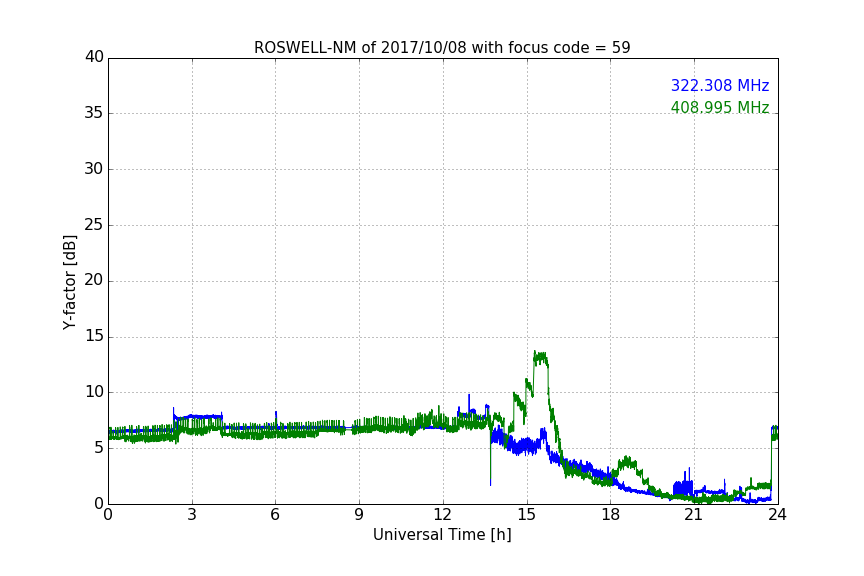
Task: Click the 'Universal Time [h]' axis label
Action: (442, 535)
